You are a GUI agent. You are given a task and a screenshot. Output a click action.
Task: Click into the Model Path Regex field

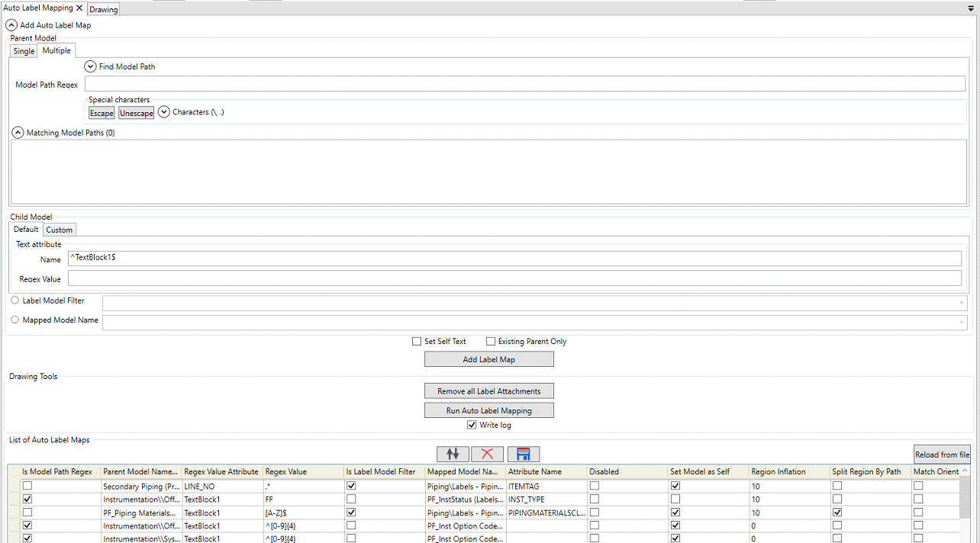point(524,84)
